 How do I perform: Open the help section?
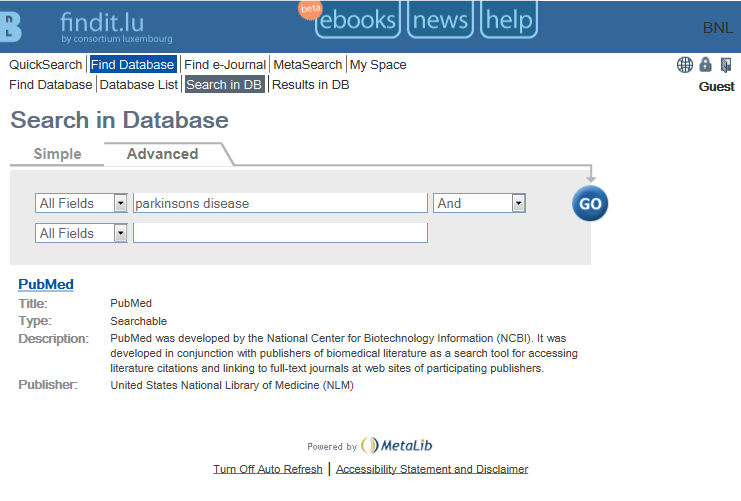(x=508, y=19)
